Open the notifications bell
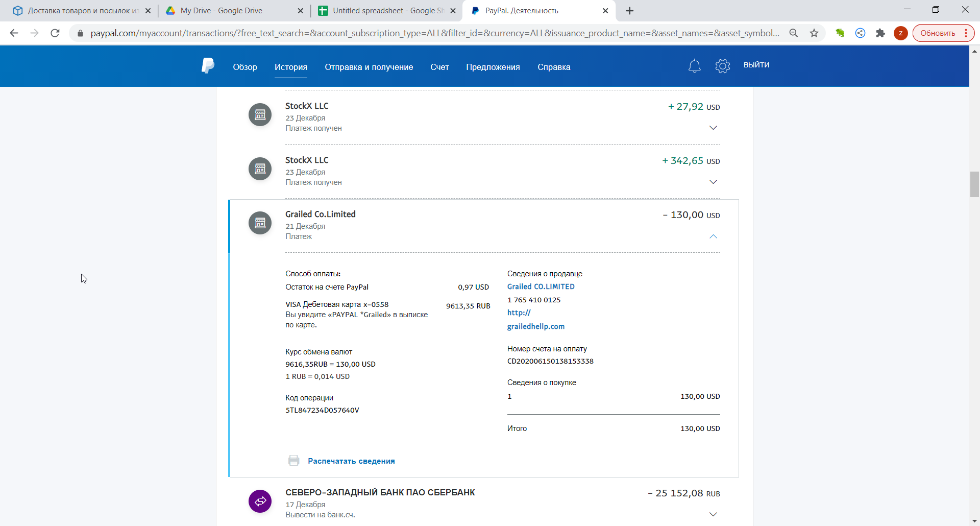Image resolution: width=980 pixels, height=526 pixels. [x=694, y=66]
